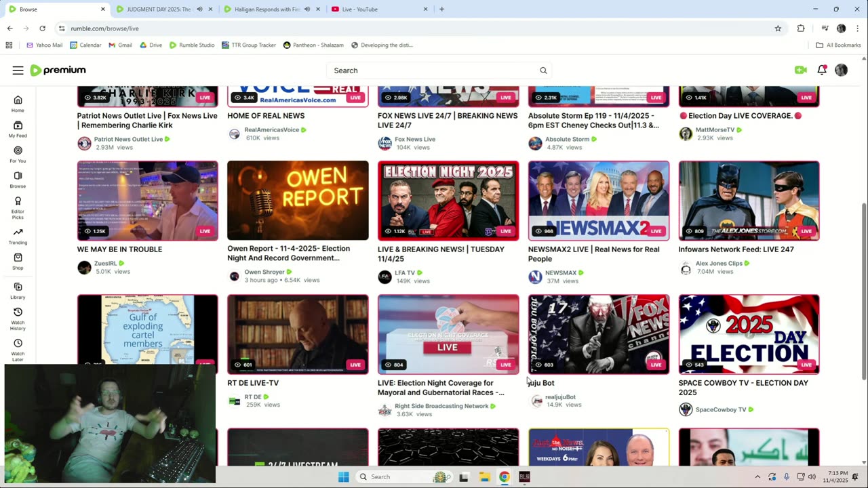This screenshot has width=868, height=488.
Task: Open a new browser tab
Action: point(441,9)
